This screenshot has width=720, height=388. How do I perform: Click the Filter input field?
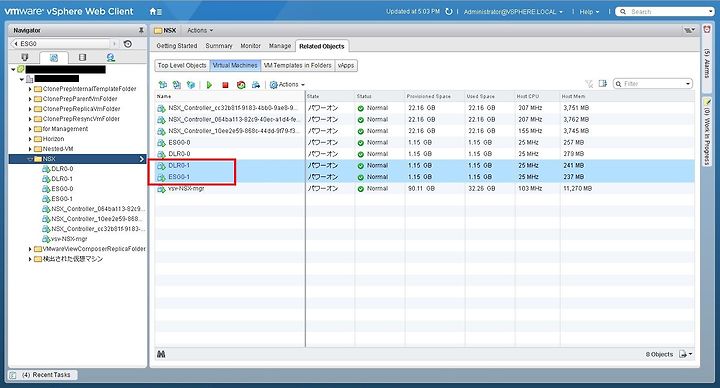coord(652,84)
